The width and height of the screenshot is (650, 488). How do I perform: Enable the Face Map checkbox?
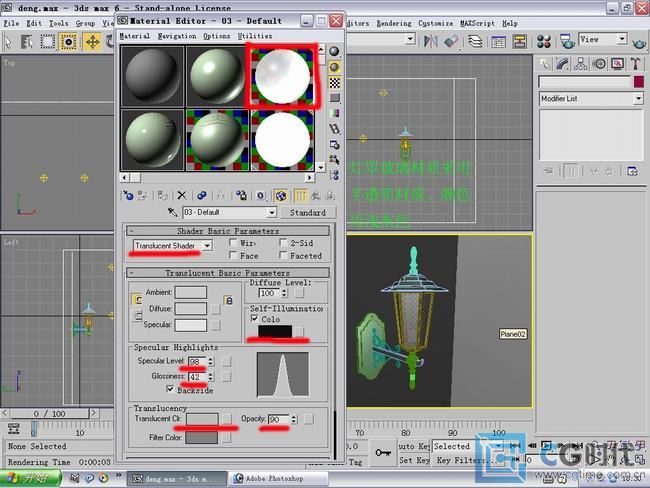coord(233,255)
